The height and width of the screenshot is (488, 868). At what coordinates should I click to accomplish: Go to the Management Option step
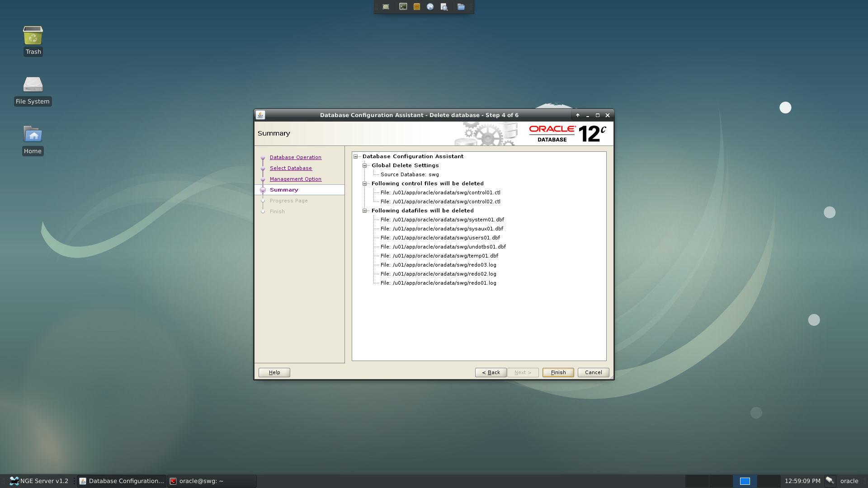(x=296, y=179)
